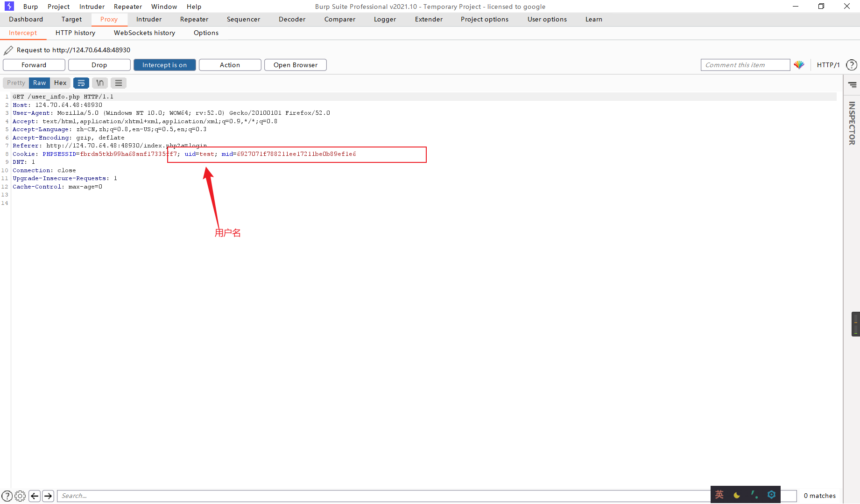Open the Help menu
The image size is (860, 504).
pyautogui.click(x=194, y=7)
